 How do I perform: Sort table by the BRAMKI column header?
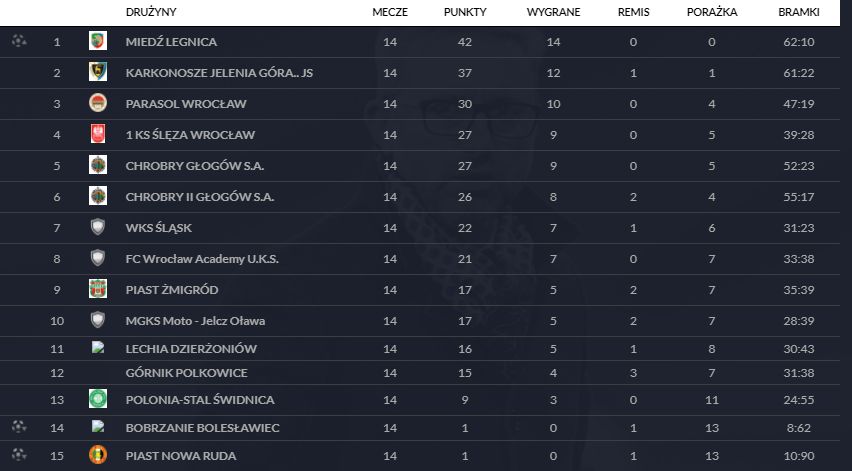(799, 12)
